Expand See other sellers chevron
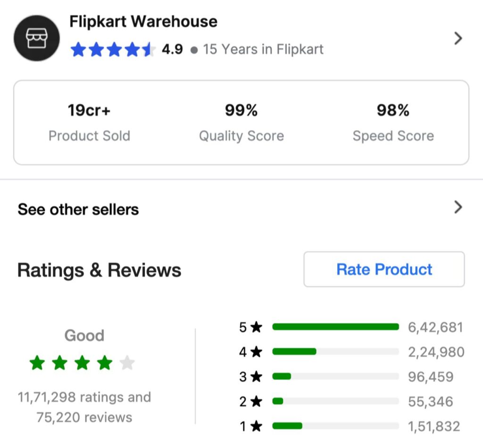 tap(458, 207)
